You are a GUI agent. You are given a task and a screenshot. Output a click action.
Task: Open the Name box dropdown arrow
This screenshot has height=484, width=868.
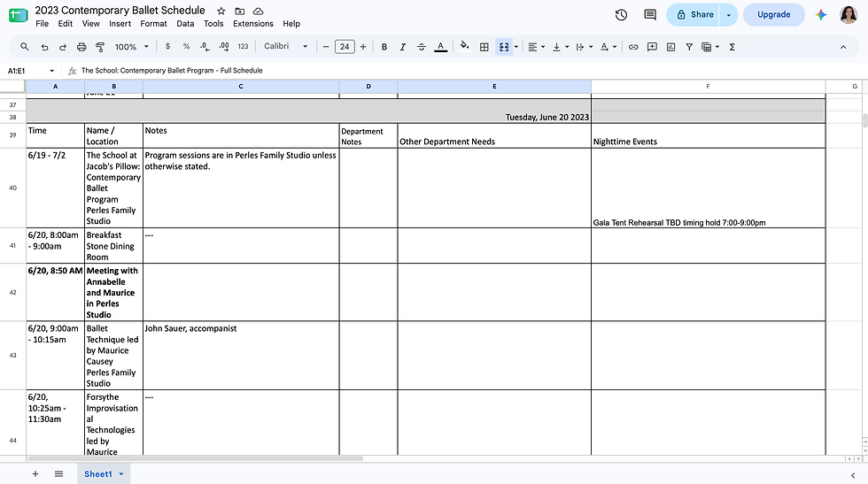[x=52, y=71]
